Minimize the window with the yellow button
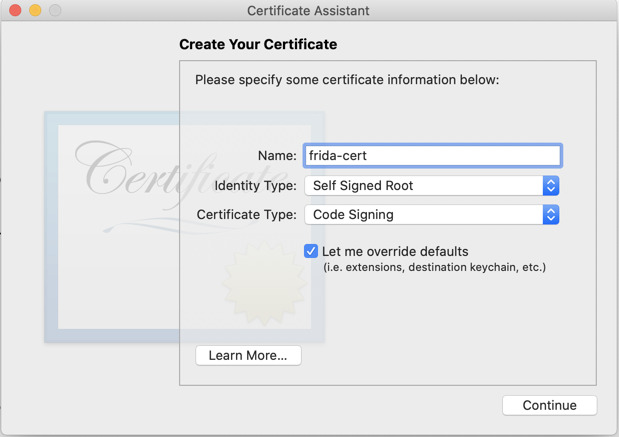Screen dimensions: 619x437 tap(35, 11)
